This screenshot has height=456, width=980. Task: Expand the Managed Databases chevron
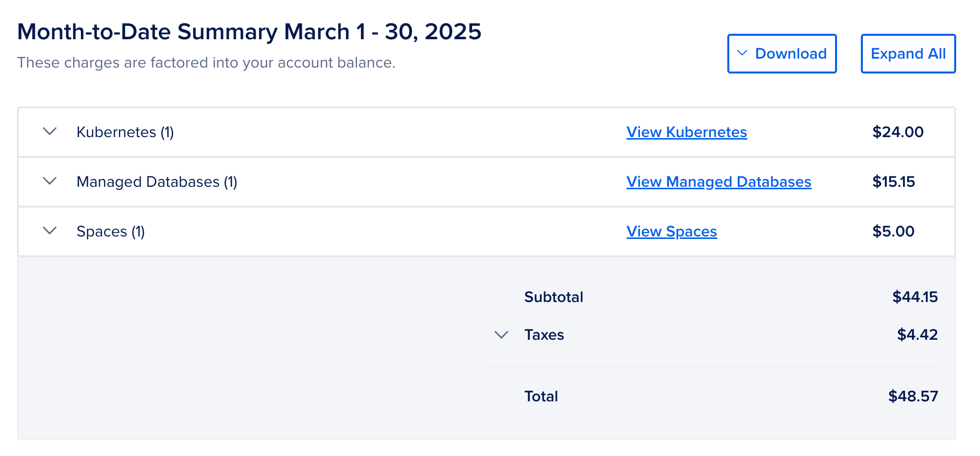(50, 181)
